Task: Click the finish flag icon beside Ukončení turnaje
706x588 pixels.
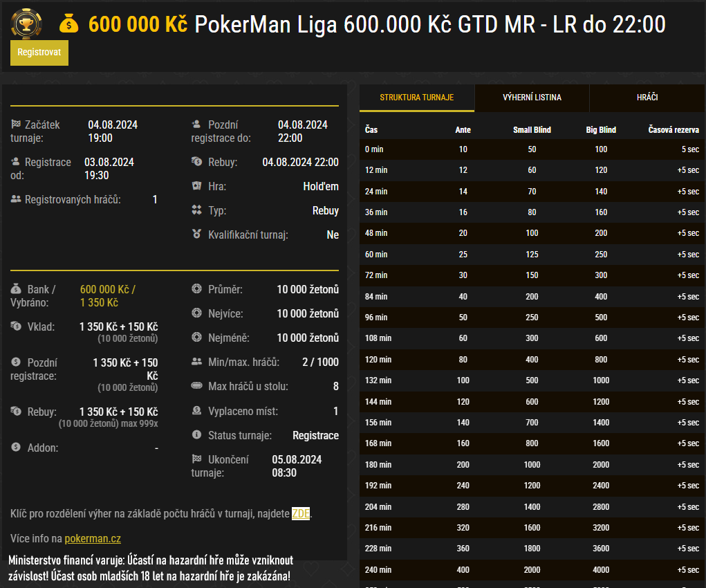Action: click(196, 459)
